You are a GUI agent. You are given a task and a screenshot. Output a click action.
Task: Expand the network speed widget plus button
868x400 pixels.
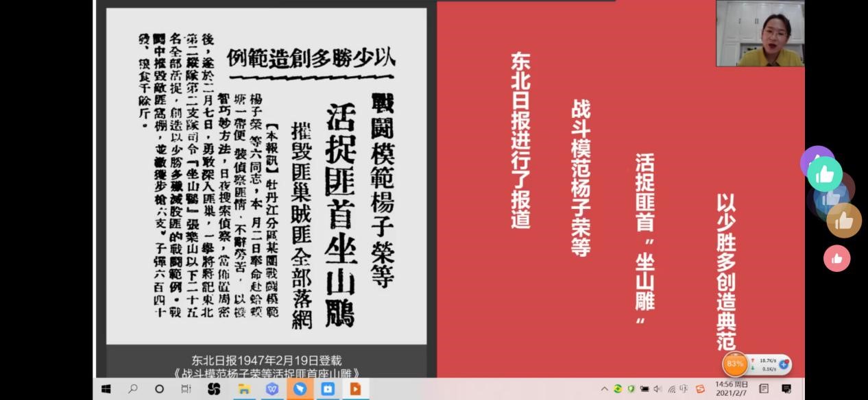(x=783, y=364)
